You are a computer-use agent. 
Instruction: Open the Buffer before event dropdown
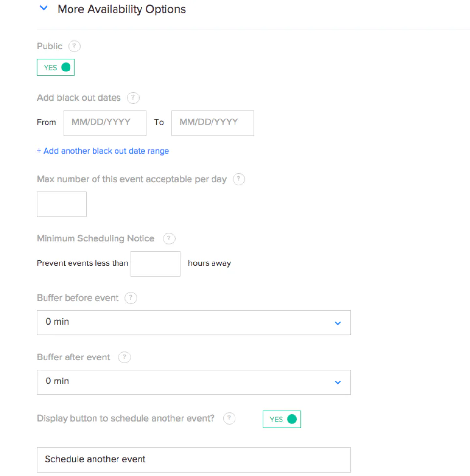193,323
